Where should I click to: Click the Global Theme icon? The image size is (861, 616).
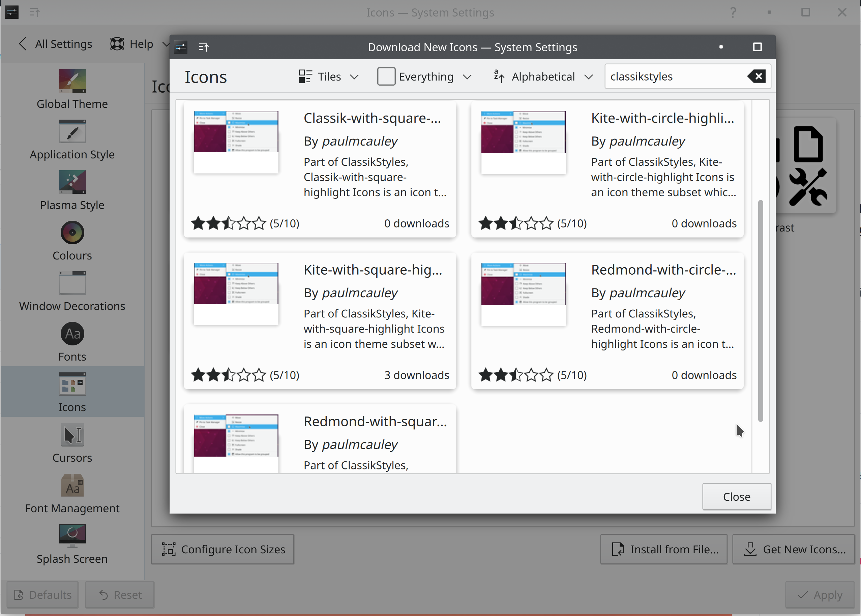[71, 81]
